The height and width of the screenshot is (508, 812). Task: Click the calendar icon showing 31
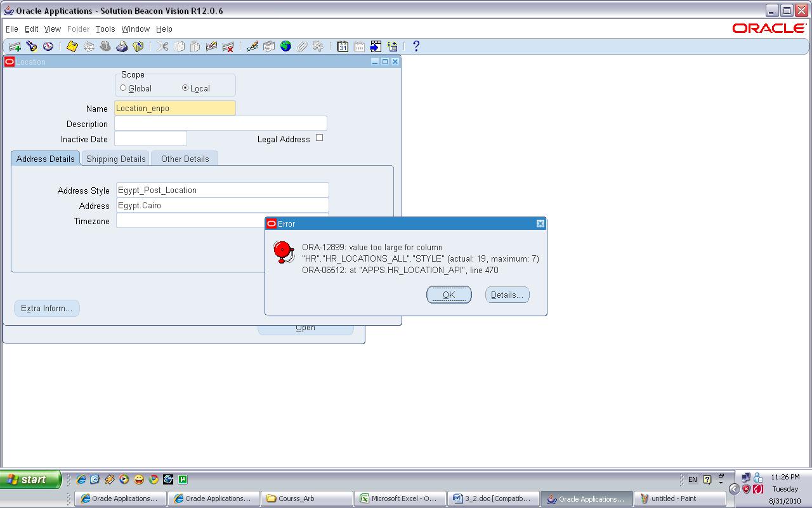click(x=343, y=46)
